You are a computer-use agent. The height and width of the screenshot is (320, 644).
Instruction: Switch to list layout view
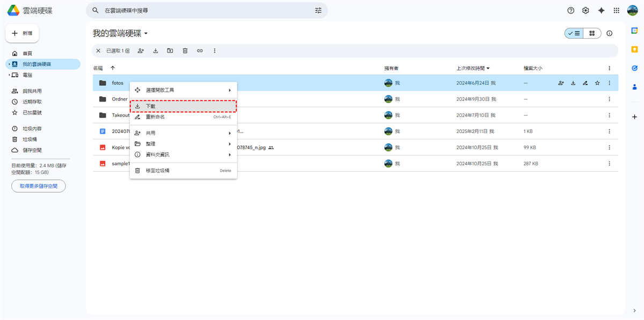pyautogui.click(x=574, y=33)
